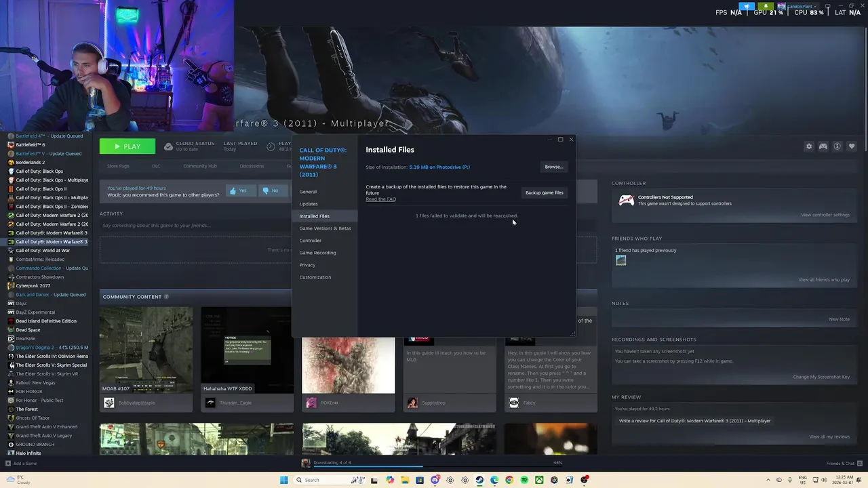The image size is (868, 488).
Task: Open the Store Page tab
Action: (118, 166)
